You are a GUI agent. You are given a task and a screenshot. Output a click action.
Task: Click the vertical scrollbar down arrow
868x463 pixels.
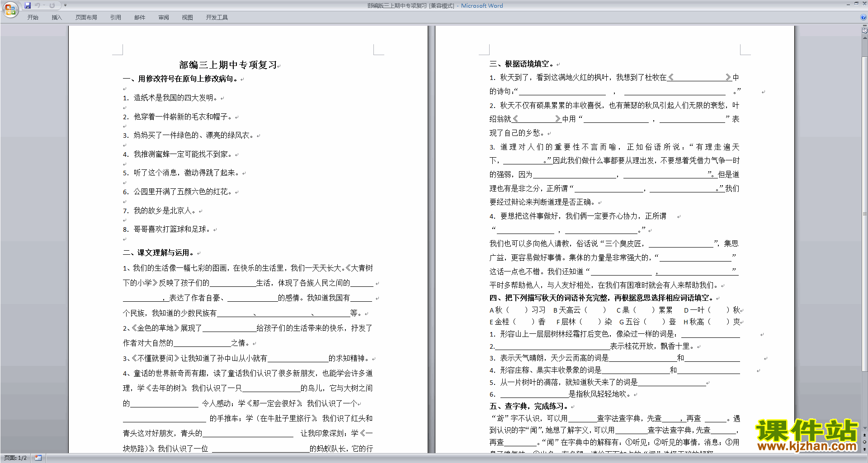click(864, 428)
